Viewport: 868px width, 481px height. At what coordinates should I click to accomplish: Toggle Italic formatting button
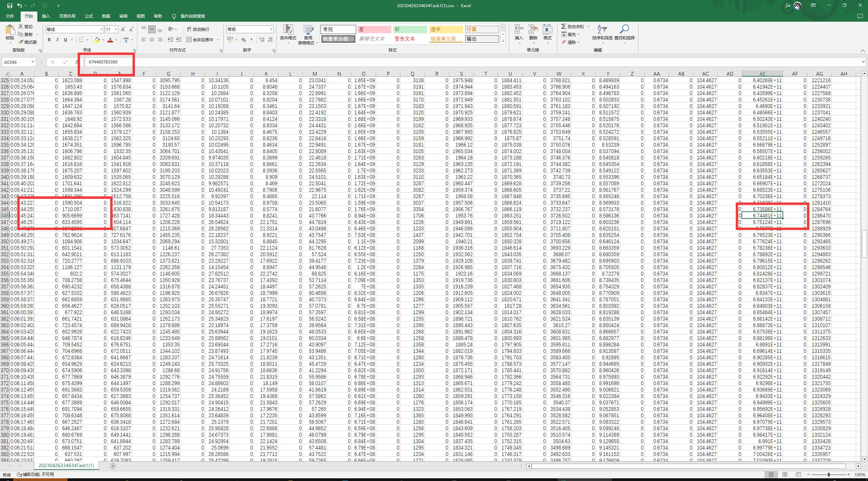[57, 40]
